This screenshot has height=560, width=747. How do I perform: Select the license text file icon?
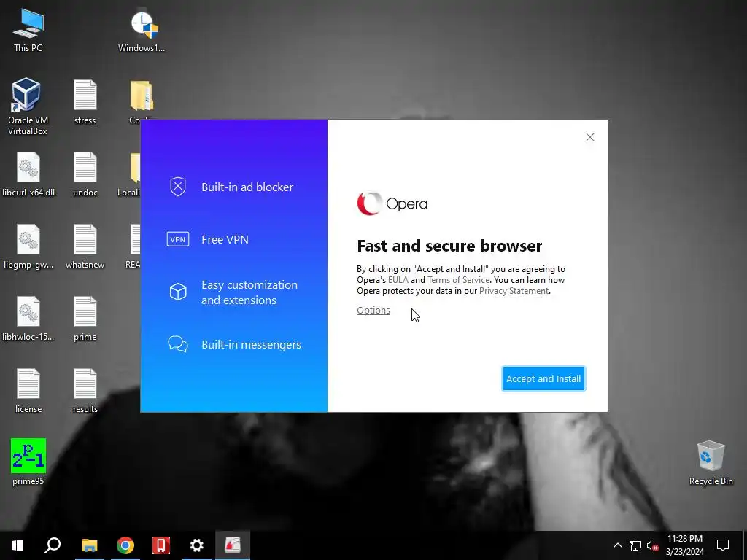[x=28, y=391]
